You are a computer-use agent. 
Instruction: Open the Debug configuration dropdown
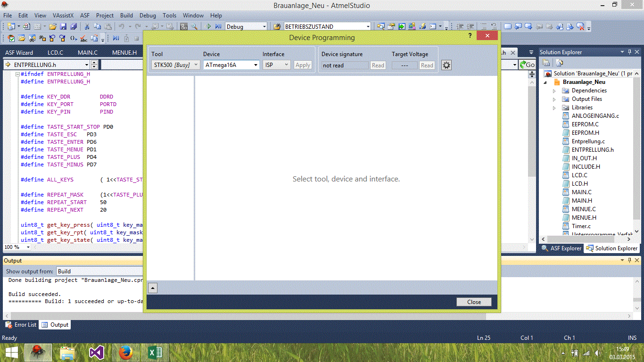247,26
